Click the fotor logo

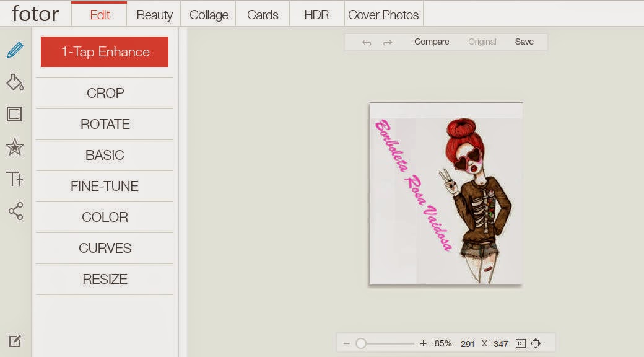point(36,14)
